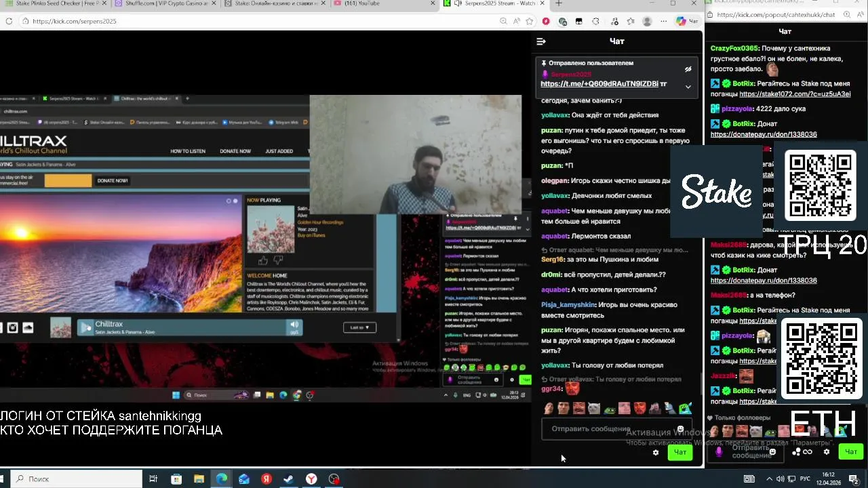This screenshot has height=488, width=868.
Task: Click Serg16 username in Пушкина message
Action: pyautogui.click(x=553, y=260)
